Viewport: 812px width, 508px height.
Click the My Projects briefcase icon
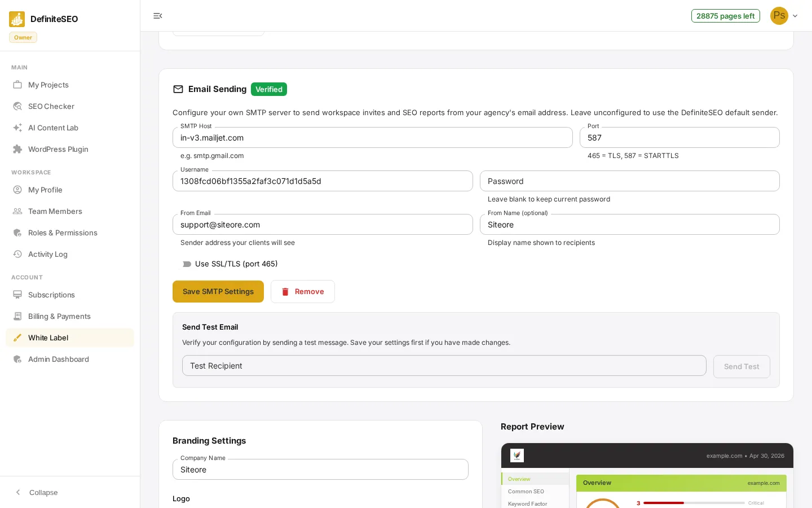(17, 85)
